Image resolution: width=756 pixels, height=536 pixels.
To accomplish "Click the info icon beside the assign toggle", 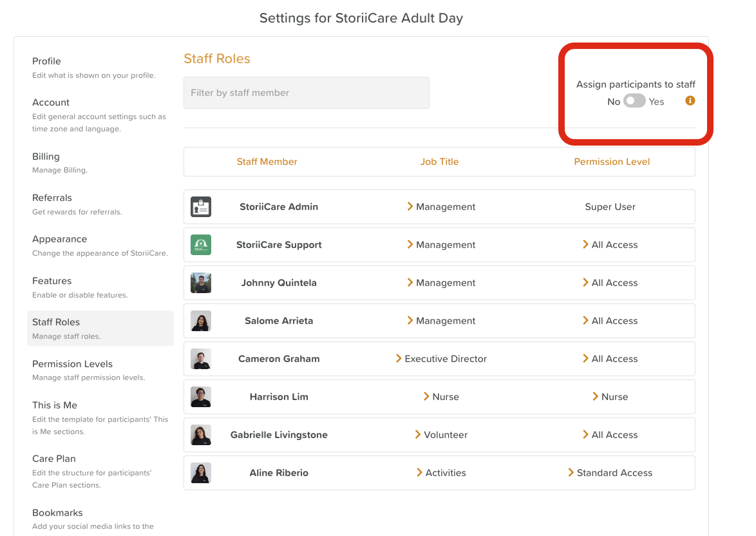I will [690, 101].
